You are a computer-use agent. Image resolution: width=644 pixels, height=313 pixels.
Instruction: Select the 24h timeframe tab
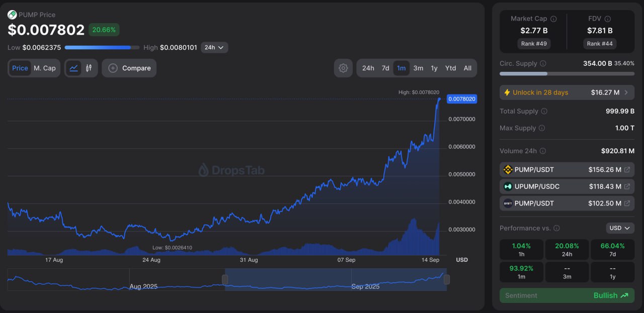coord(368,68)
